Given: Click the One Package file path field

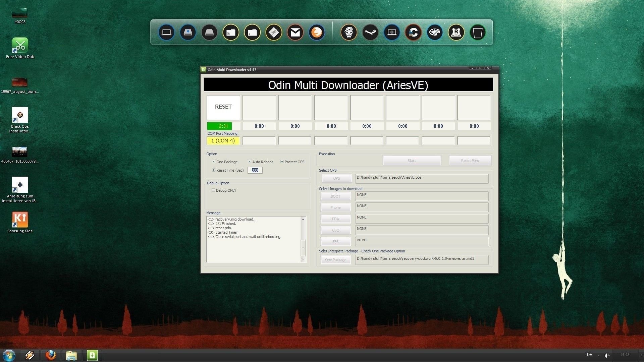Looking at the screenshot, I should point(422,260).
